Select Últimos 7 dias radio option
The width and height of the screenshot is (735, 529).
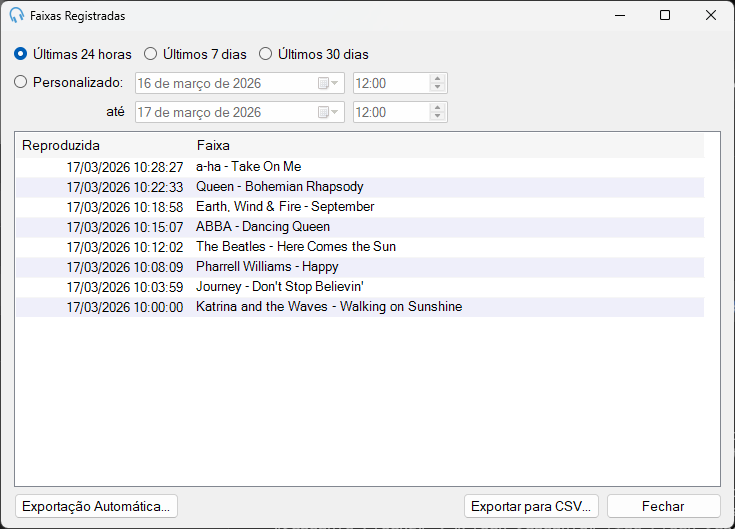pos(195,54)
